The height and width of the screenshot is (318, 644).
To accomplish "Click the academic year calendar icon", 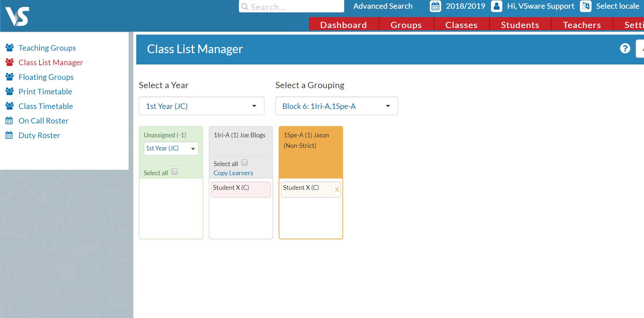I will [x=435, y=6].
